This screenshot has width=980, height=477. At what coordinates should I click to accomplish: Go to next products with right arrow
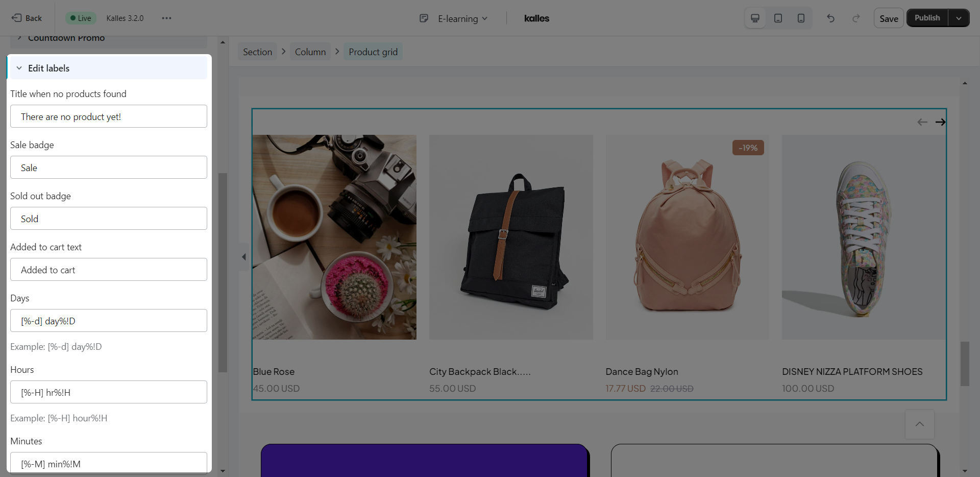tap(940, 122)
